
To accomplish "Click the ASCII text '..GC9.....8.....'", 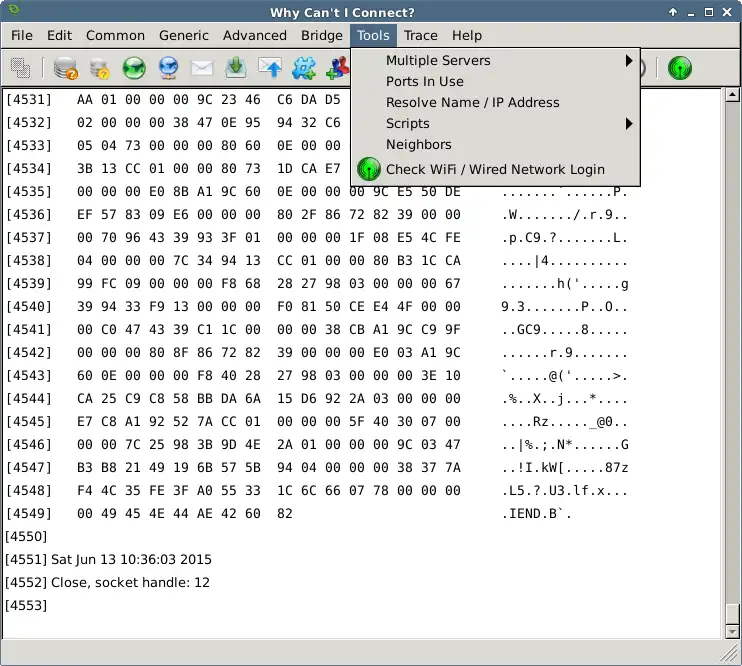I will pyautogui.click(x=565, y=329).
